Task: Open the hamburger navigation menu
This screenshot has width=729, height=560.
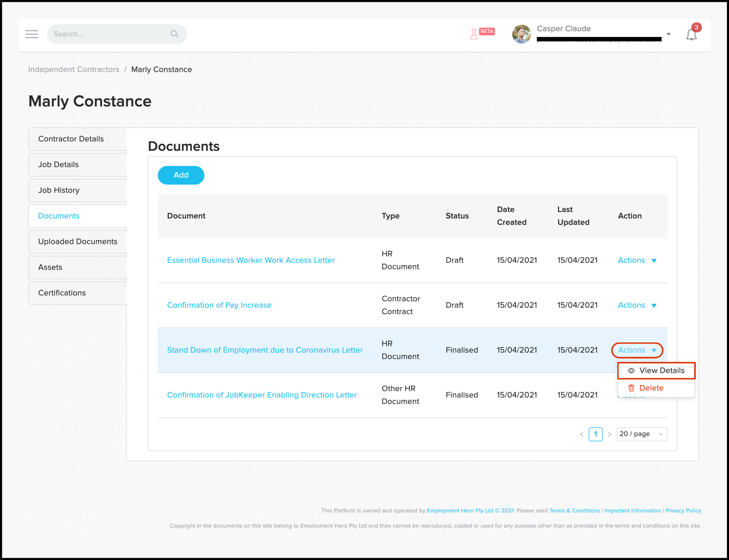Action: 32,34
